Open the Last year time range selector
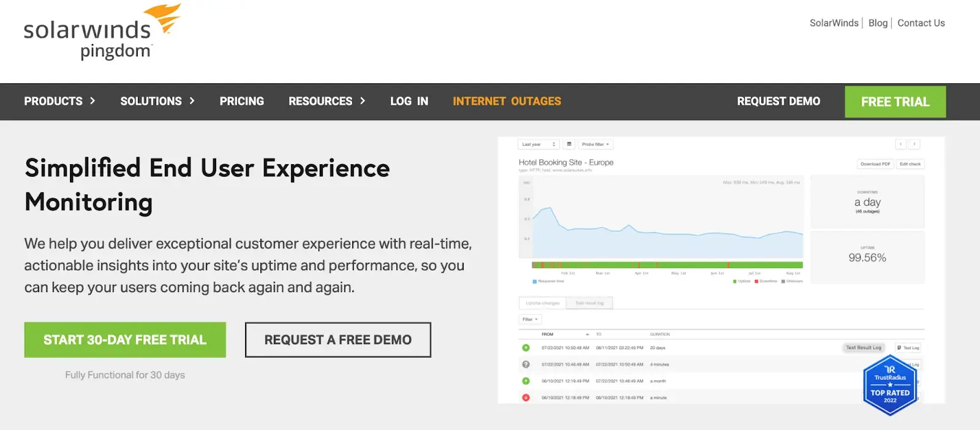 (538, 145)
